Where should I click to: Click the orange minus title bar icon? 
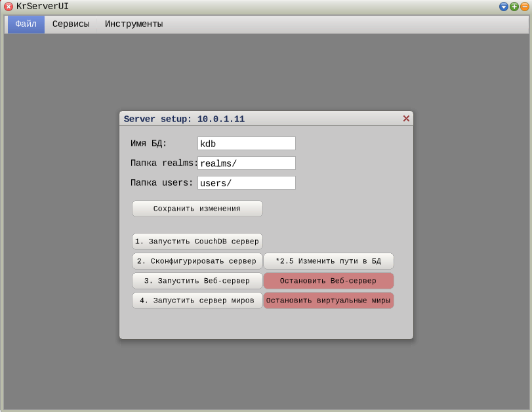click(x=524, y=7)
